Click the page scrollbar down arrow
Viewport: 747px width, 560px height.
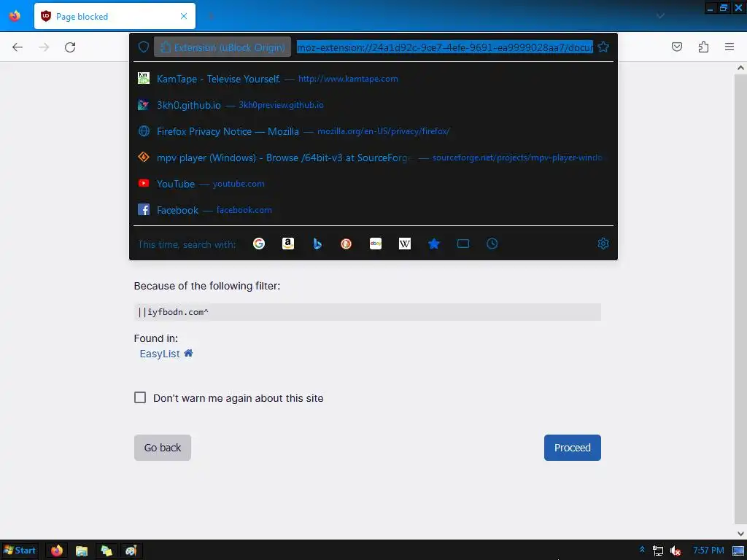(x=741, y=534)
